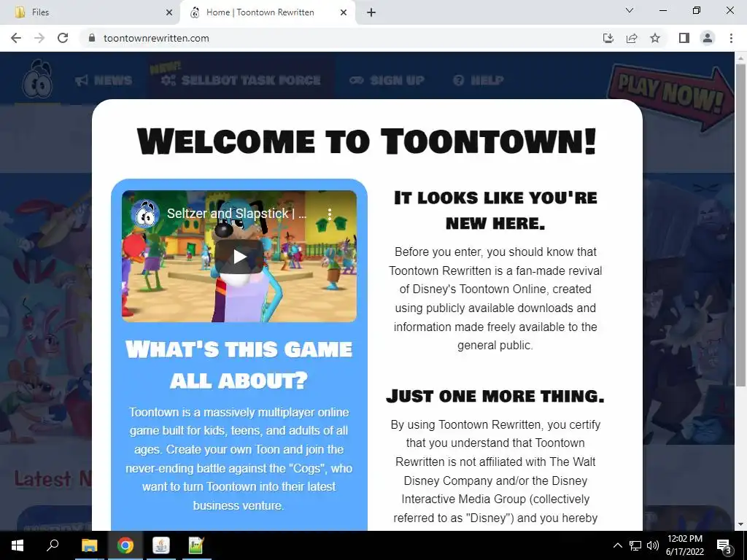Click the Chrome icon in the taskbar
This screenshot has height=560, width=747.
(125, 545)
